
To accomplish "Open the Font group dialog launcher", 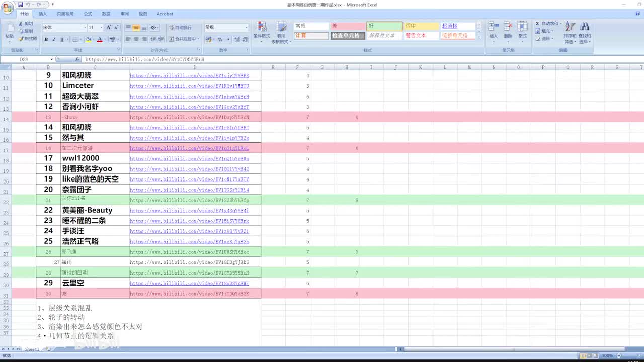I will pyautogui.click(x=119, y=50).
